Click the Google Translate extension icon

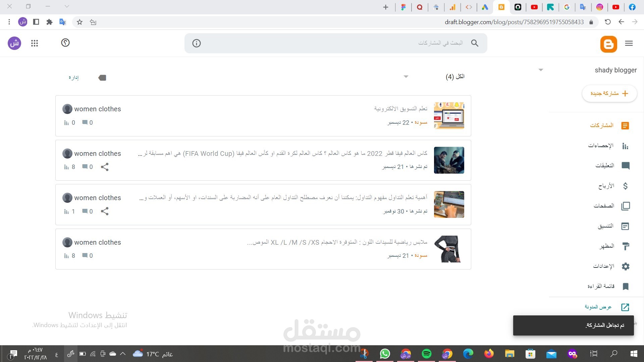(63, 22)
